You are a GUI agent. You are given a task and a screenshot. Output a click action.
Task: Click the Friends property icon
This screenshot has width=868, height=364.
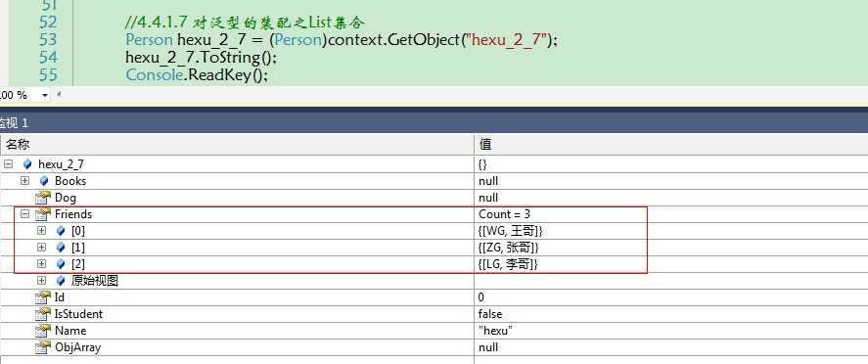click(43, 214)
